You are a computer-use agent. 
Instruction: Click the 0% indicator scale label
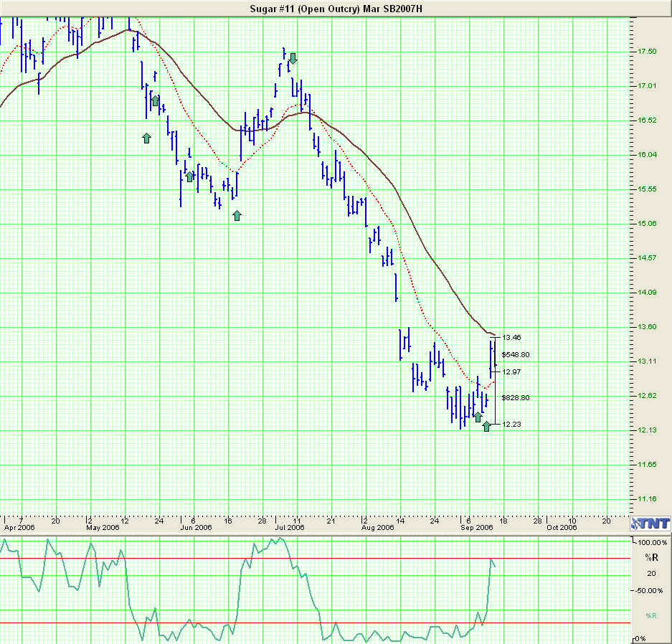(640, 639)
